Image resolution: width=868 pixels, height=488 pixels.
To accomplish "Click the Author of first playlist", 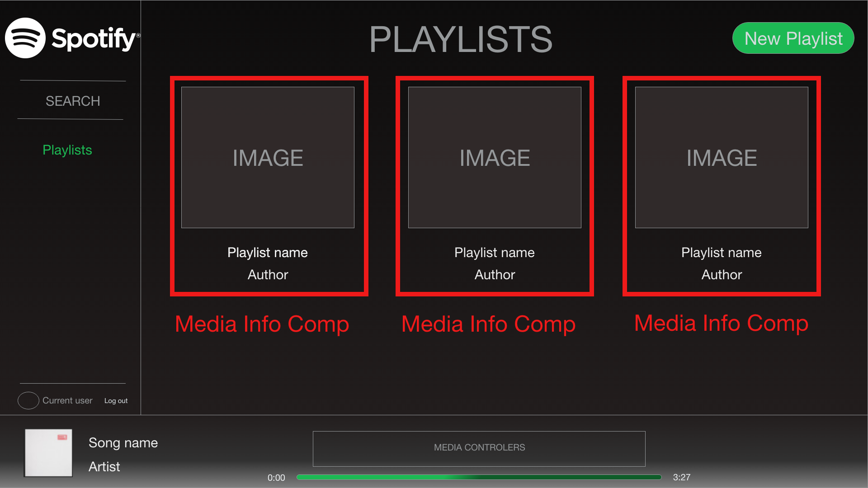I will 268,275.
